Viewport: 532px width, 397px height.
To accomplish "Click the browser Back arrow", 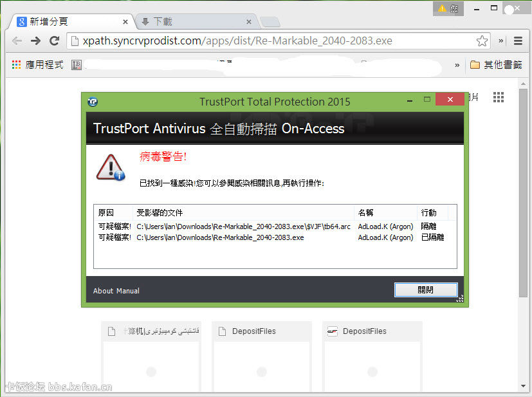I will coord(17,41).
